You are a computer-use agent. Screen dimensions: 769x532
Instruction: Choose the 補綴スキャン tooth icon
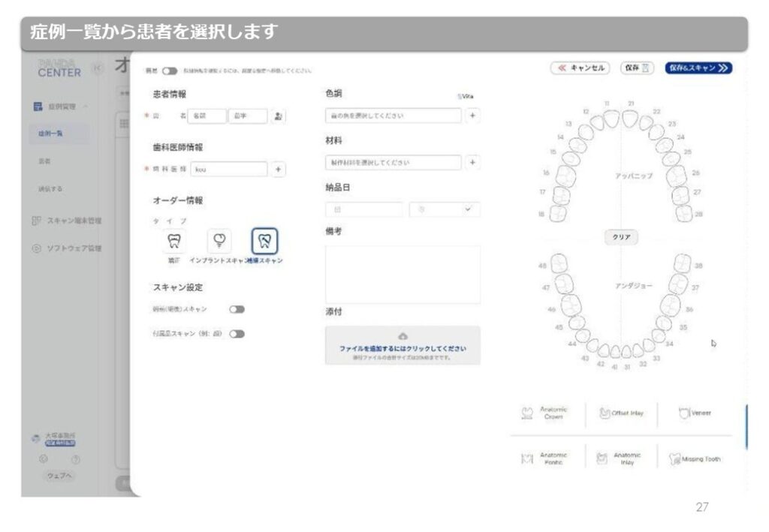(264, 241)
